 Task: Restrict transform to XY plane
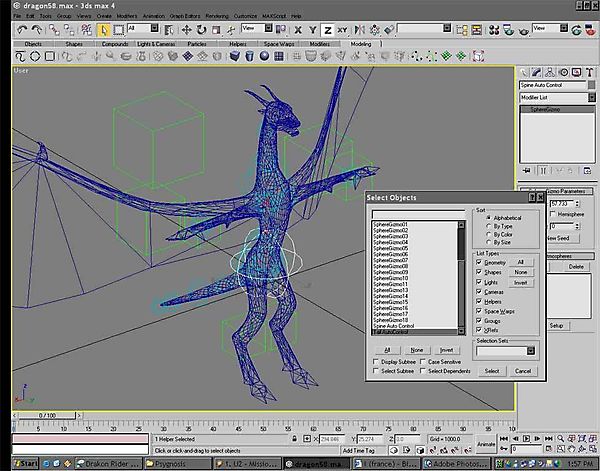click(x=342, y=29)
